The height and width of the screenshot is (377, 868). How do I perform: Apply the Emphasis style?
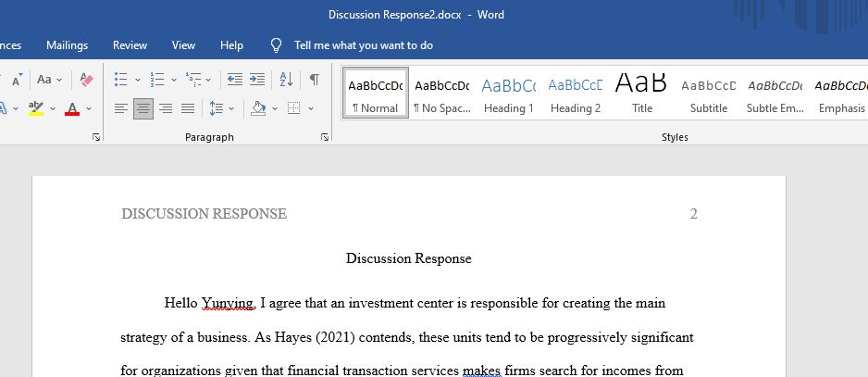coord(840,94)
